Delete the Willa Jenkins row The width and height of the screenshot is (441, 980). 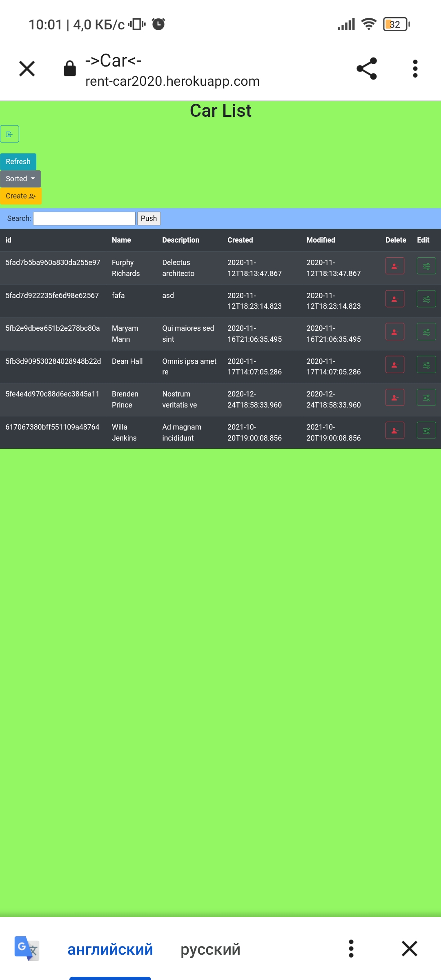tap(395, 430)
